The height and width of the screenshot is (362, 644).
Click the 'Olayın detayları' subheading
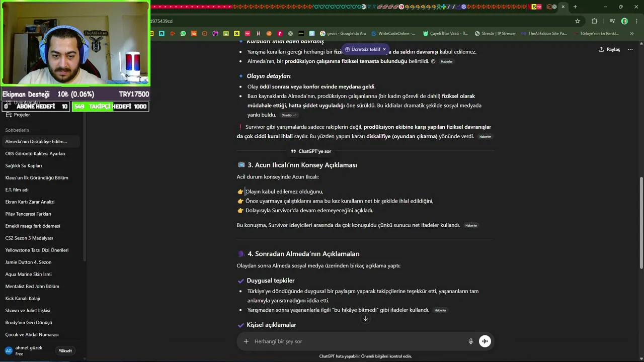point(269,76)
